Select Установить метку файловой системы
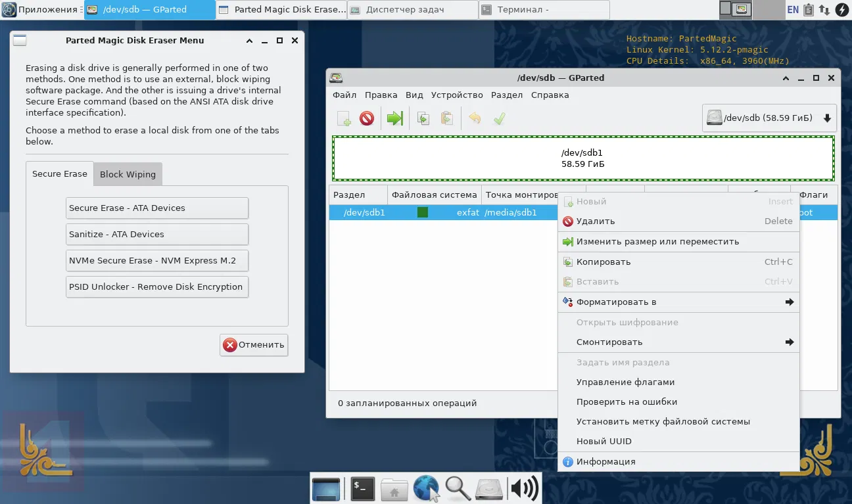The width and height of the screenshot is (852, 504). click(678, 422)
